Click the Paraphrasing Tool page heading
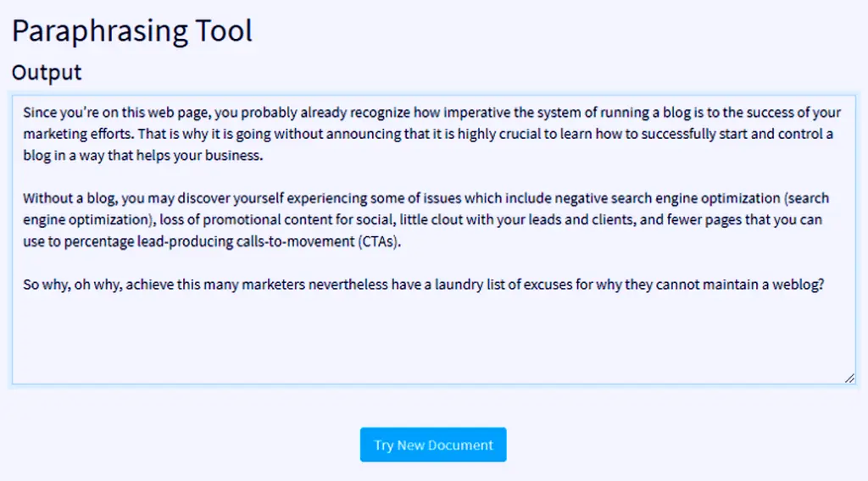The height and width of the screenshot is (481, 868). [x=132, y=30]
